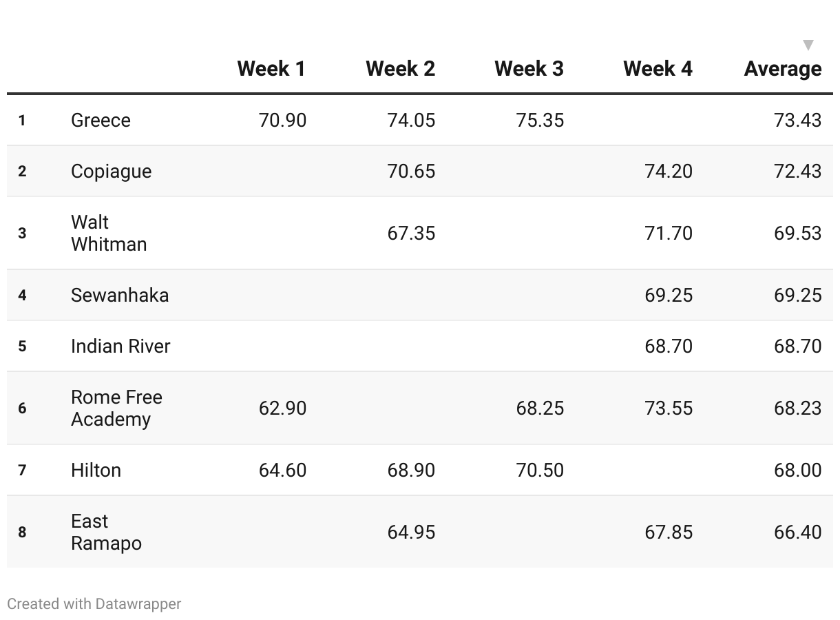The image size is (840, 620).
Task: Click the Week 3 column header
Action: click(529, 69)
